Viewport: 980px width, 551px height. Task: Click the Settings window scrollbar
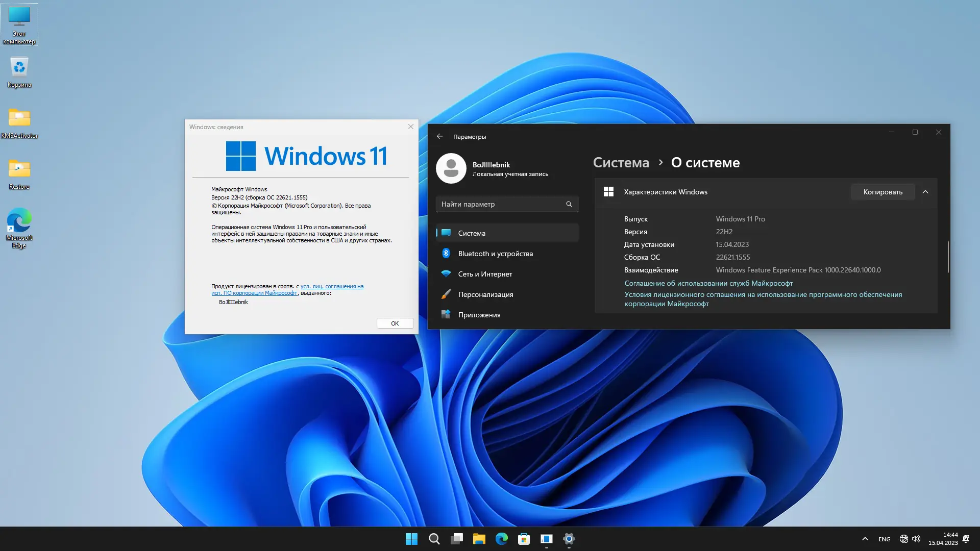click(948, 257)
